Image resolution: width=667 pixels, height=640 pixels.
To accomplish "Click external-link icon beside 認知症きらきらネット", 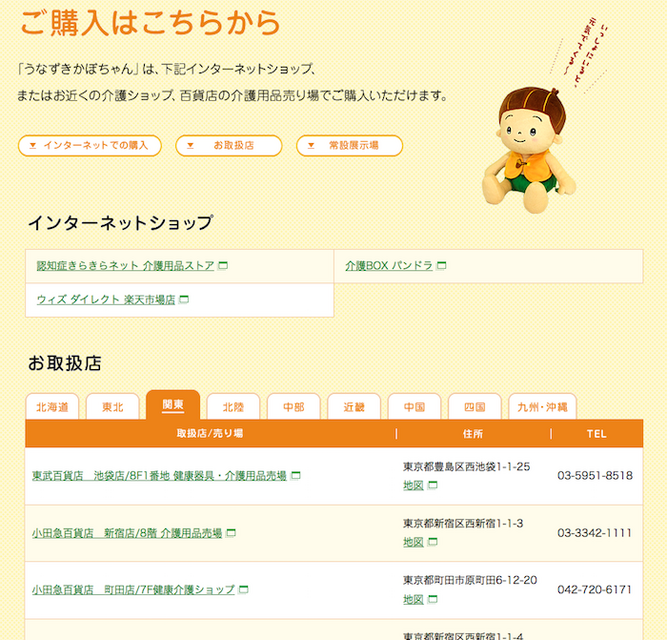I will tap(223, 266).
